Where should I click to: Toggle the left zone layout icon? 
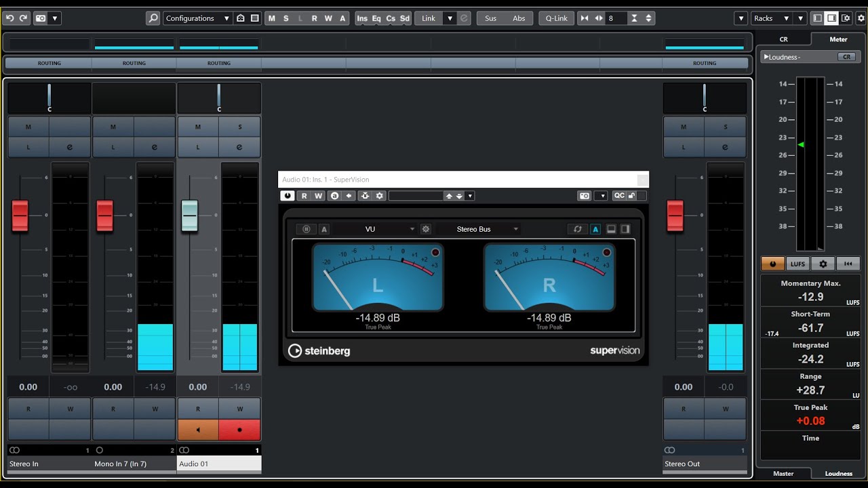pos(818,18)
